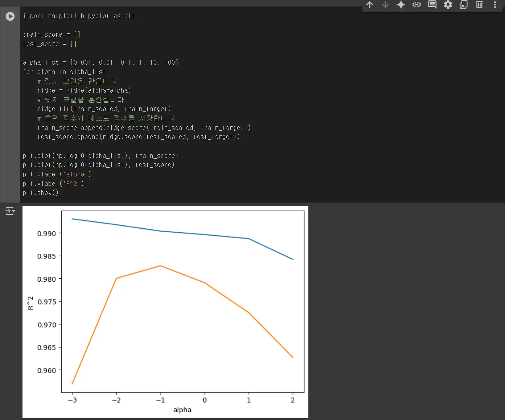The height and width of the screenshot is (420, 505).
Task: Move cell down with the down arrow
Action: click(x=385, y=5)
